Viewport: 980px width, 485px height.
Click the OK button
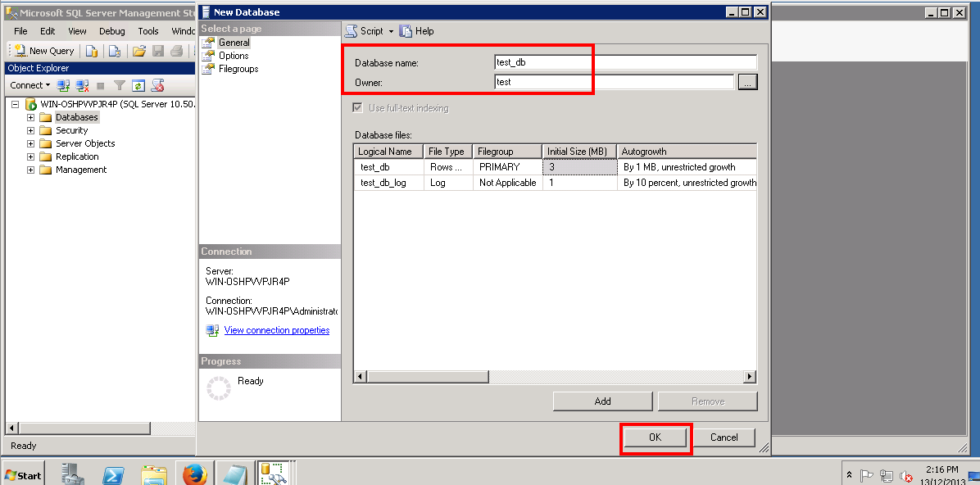[655, 437]
